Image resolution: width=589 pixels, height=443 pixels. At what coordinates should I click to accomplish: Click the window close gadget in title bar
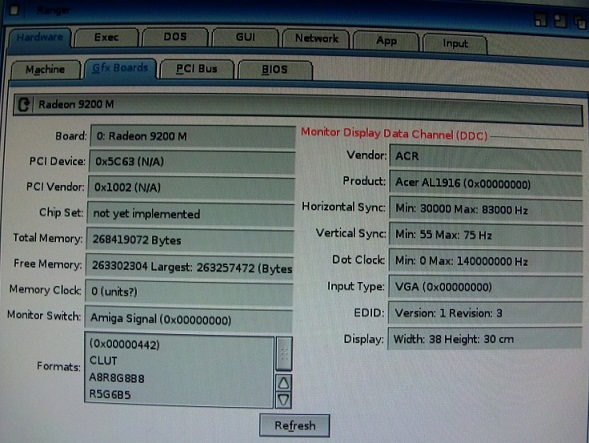[x=14, y=10]
